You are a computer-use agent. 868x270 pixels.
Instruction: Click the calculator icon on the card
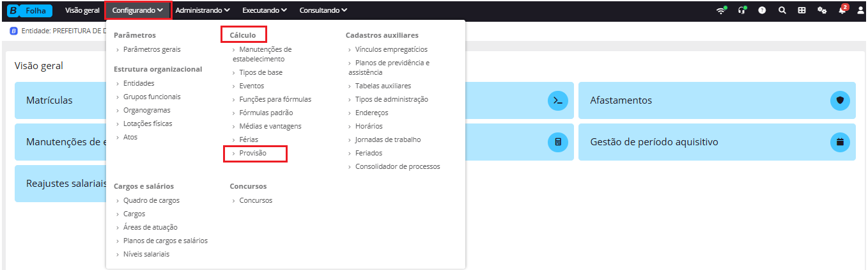tap(558, 142)
